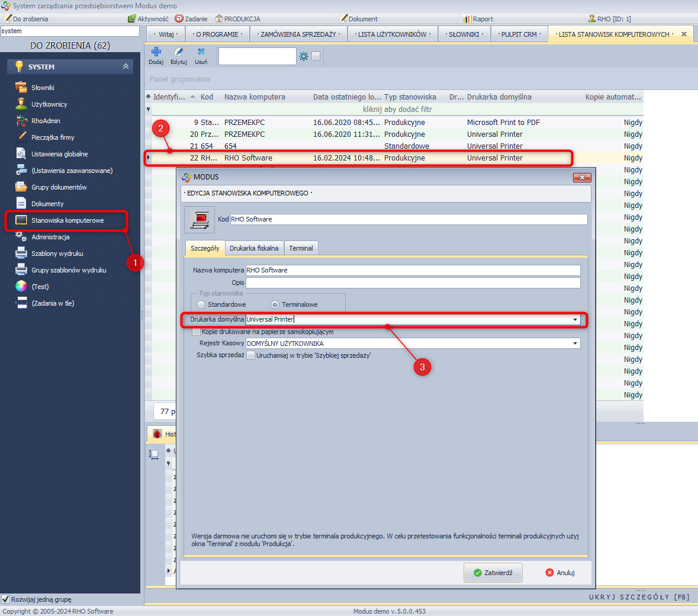698x616 pixels.
Task: Select the Standardowe radio button
Action: click(201, 304)
